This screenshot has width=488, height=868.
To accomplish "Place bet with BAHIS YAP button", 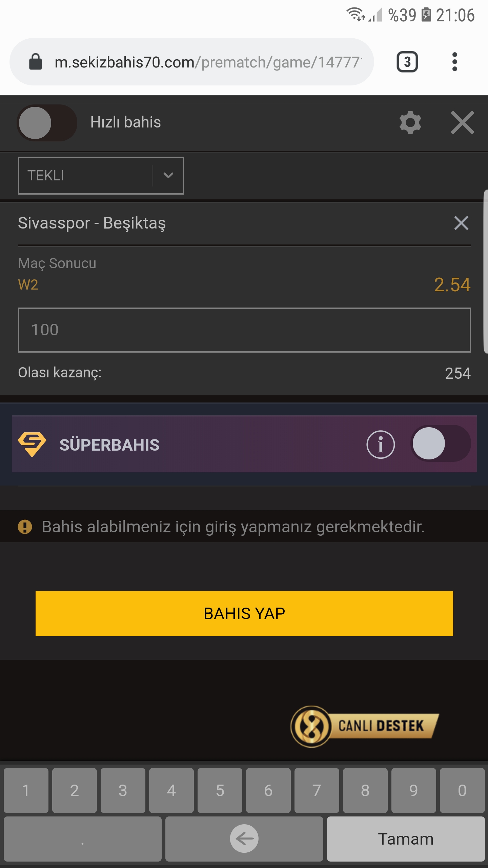I will coord(244,613).
